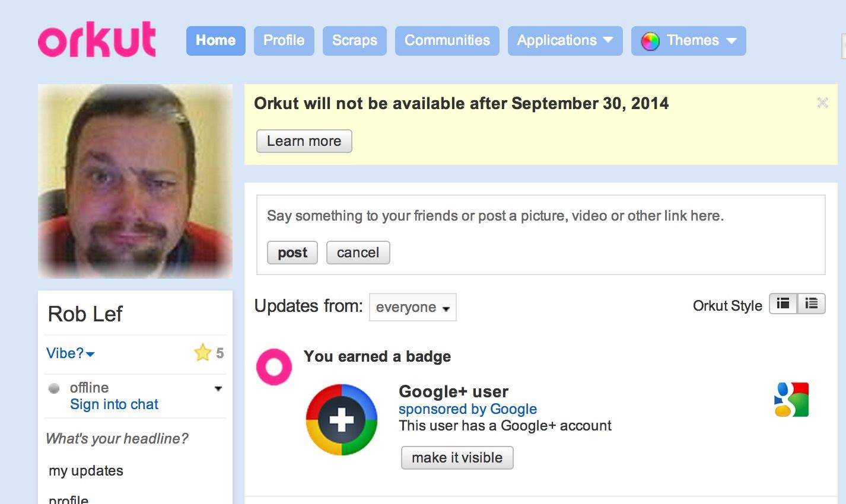Click the pink orkut logo

(x=97, y=40)
